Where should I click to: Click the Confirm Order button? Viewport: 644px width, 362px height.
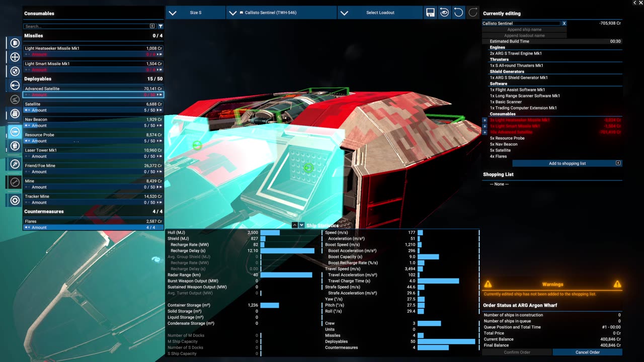tap(517, 352)
